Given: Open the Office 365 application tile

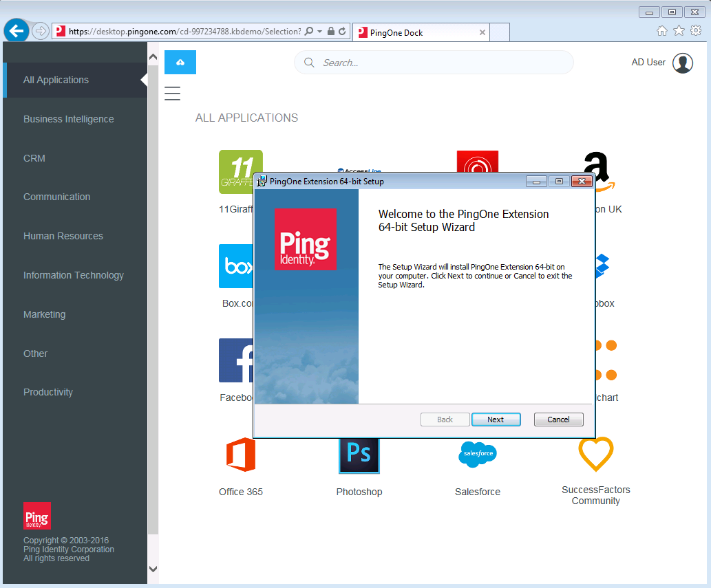Looking at the screenshot, I should tap(240, 455).
